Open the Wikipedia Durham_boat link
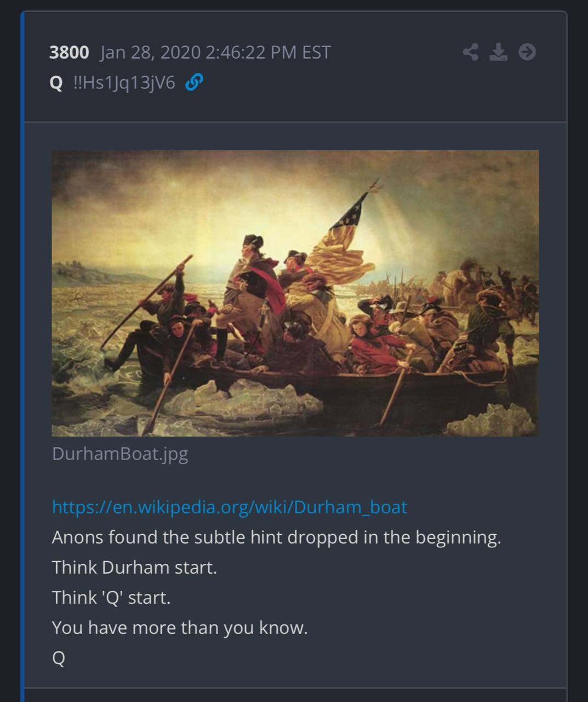 tap(230, 507)
